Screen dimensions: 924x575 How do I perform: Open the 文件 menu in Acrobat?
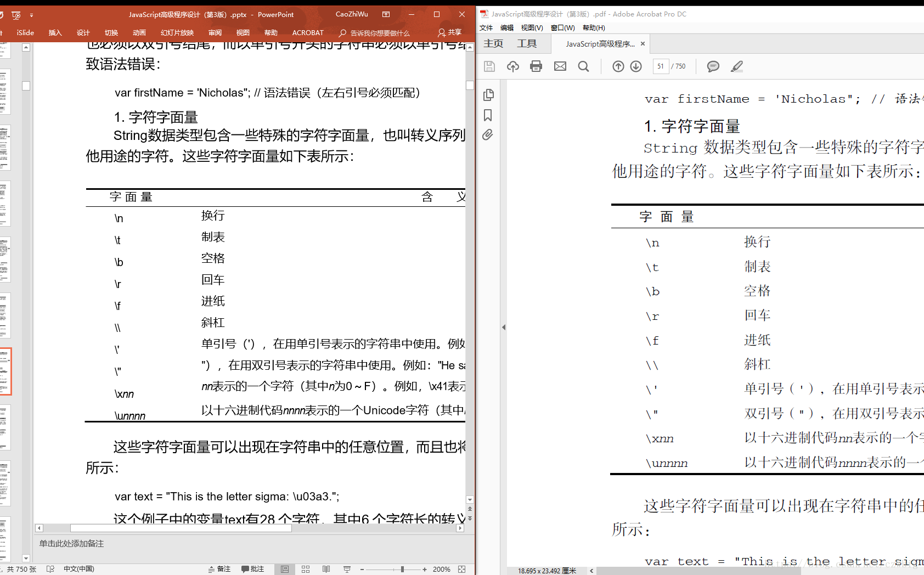[486, 28]
